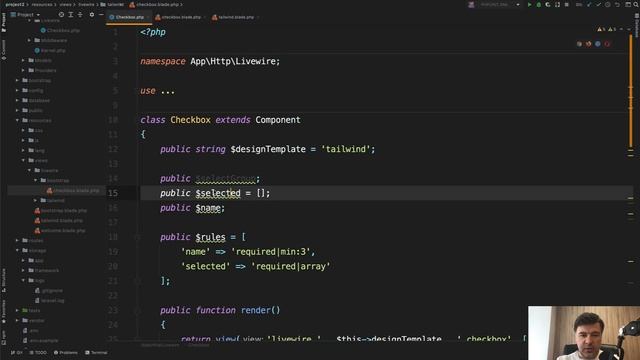This screenshot has width=640, height=360.
Task: Start debugging with the green bug icon
Action: [x=539, y=4]
